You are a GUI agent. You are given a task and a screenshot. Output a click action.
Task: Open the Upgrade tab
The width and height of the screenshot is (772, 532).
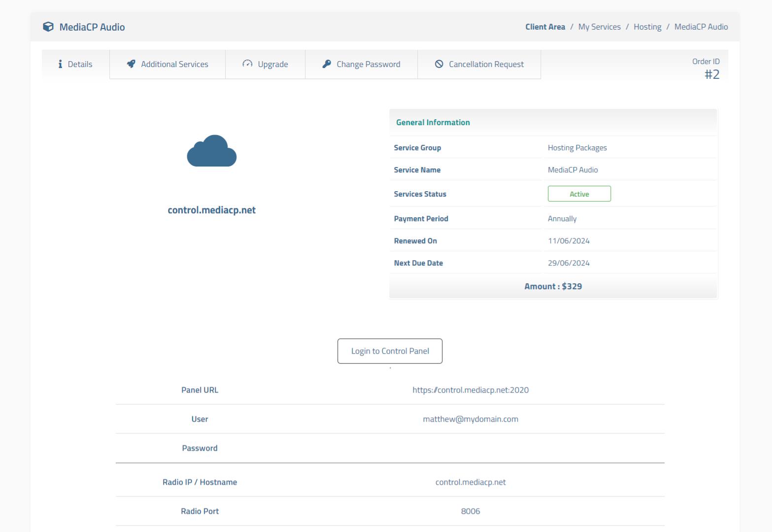click(x=266, y=64)
